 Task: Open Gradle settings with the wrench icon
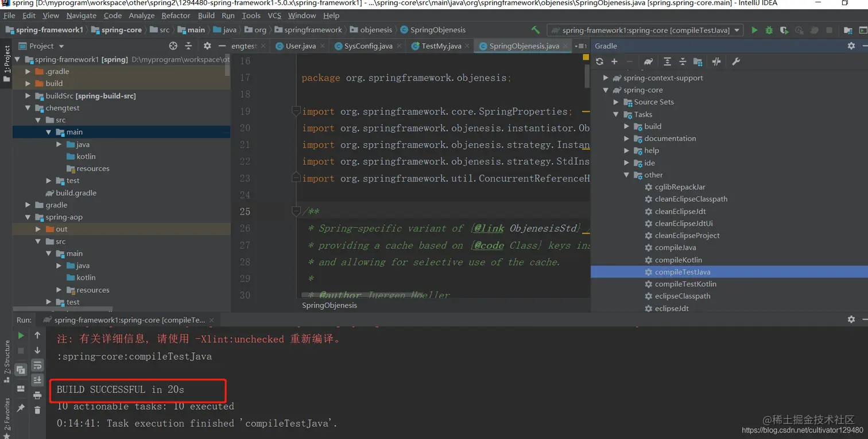(x=736, y=61)
